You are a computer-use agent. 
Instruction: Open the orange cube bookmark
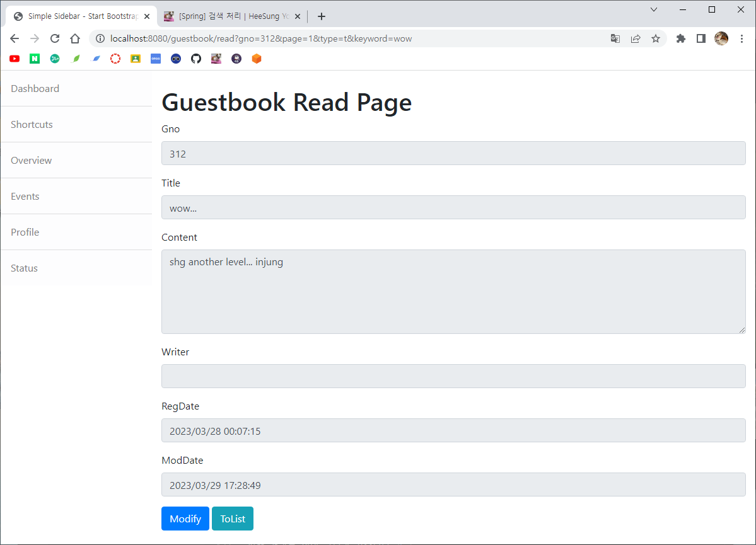pos(257,59)
